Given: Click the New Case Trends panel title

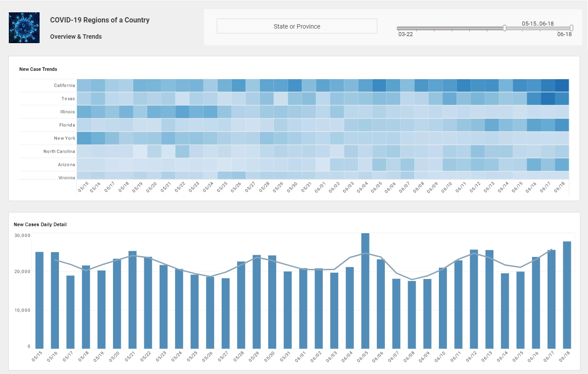Looking at the screenshot, I should pos(38,69).
